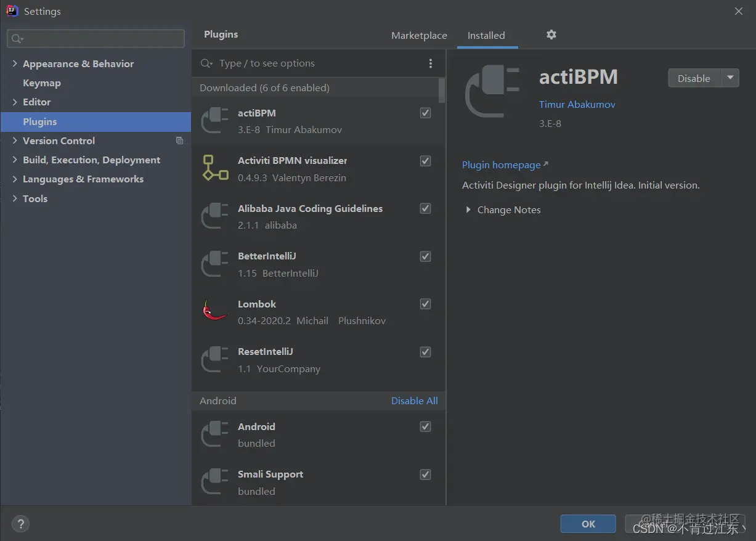Open the help question mark button
This screenshot has height=541, width=756.
[20, 524]
